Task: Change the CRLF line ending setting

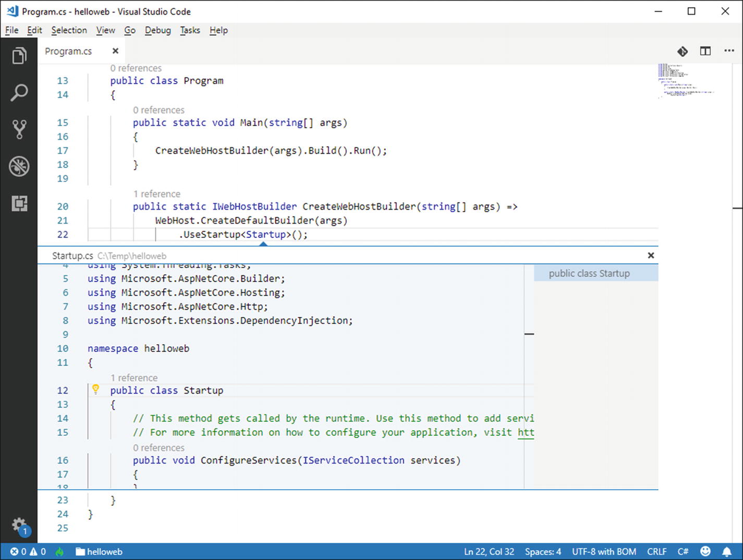Action: click(x=656, y=552)
